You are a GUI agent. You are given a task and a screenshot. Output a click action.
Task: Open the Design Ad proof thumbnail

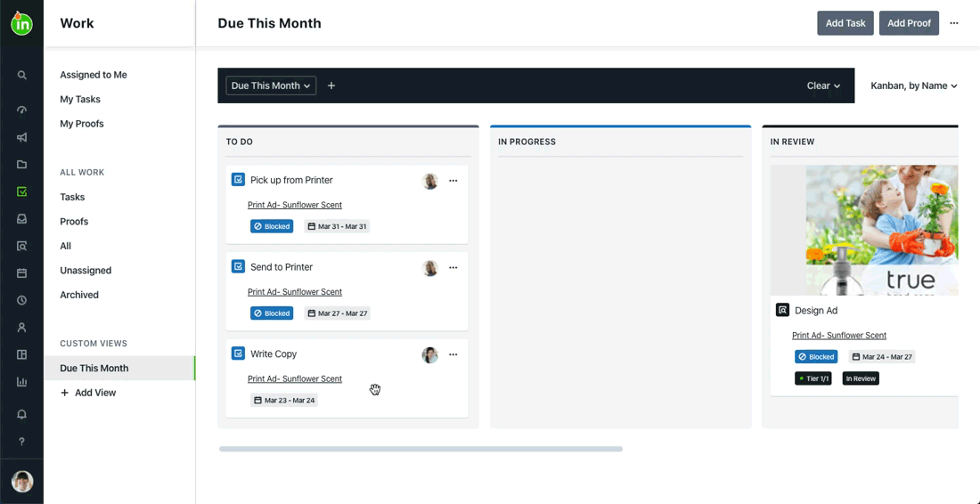tap(864, 230)
